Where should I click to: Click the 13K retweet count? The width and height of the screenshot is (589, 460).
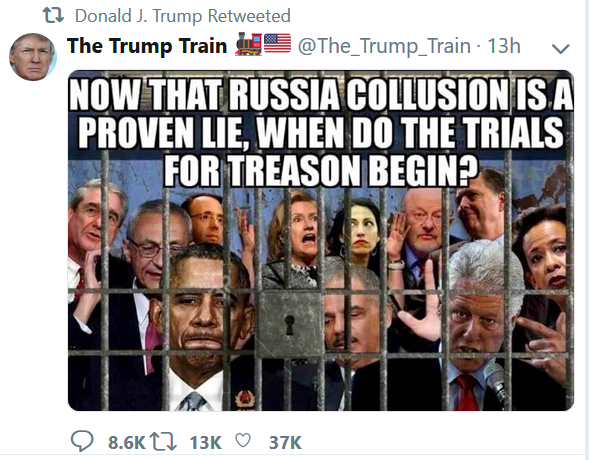[206, 443]
